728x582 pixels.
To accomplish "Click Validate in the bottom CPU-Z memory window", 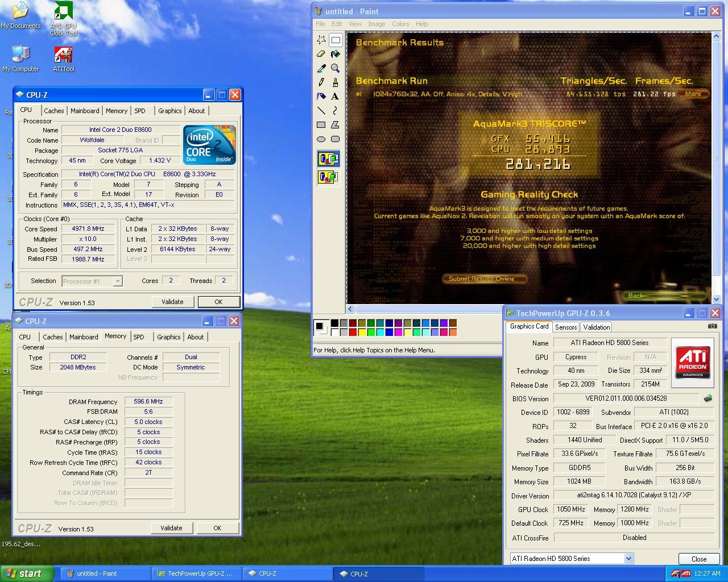I will [x=171, y=528].
